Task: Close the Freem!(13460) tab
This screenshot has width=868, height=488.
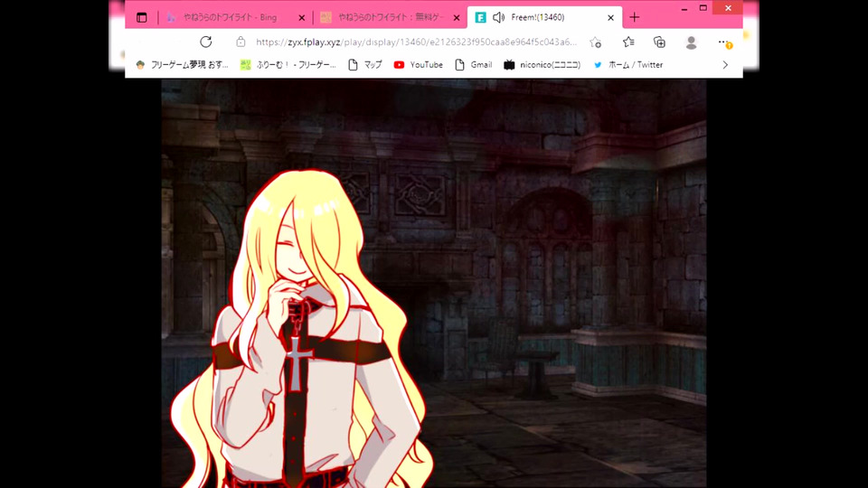Action: tap(610, 18)
